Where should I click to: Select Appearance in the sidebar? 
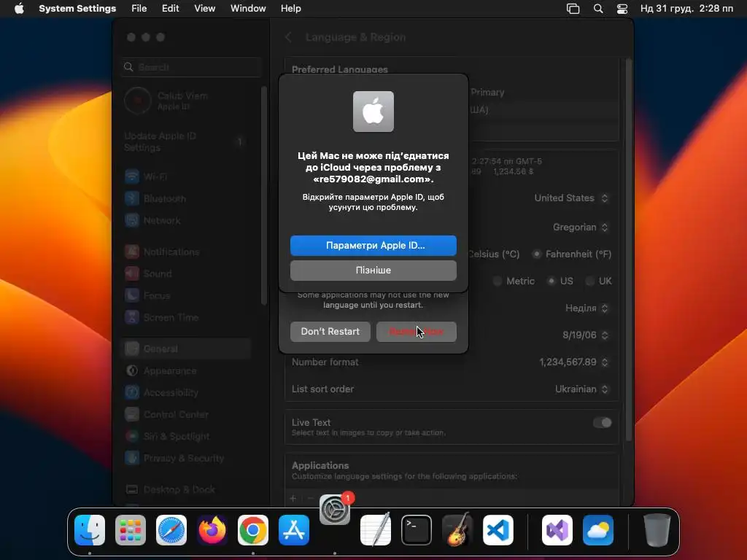(186, 371)
